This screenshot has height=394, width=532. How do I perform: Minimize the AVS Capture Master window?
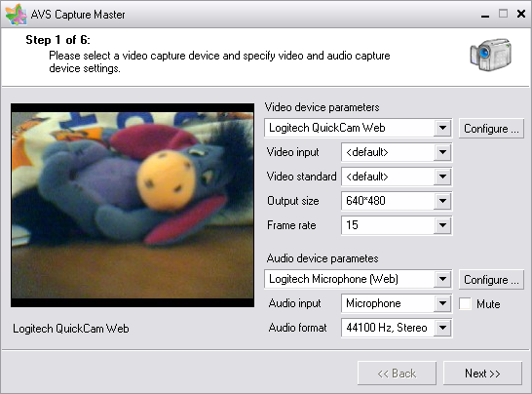485,15
